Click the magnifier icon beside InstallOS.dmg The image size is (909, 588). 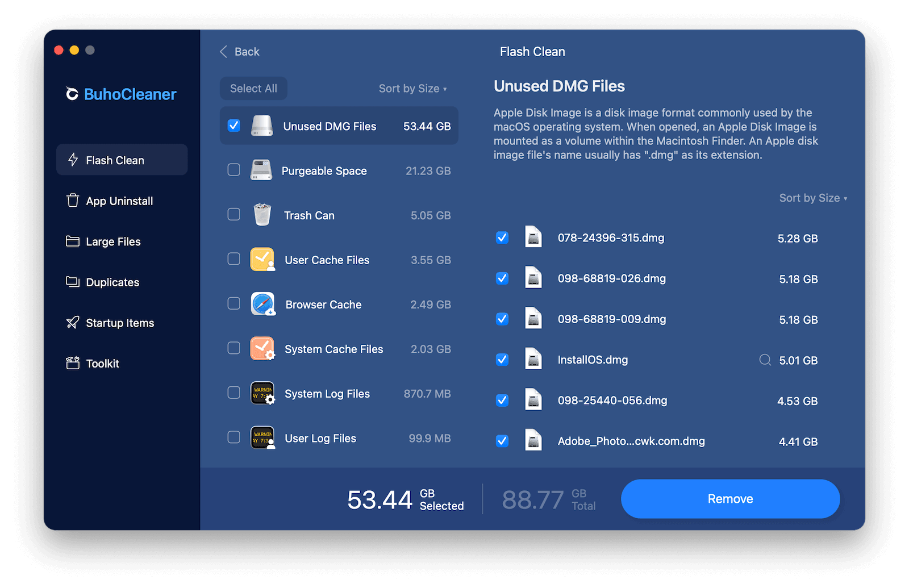[x=765, y=360]
